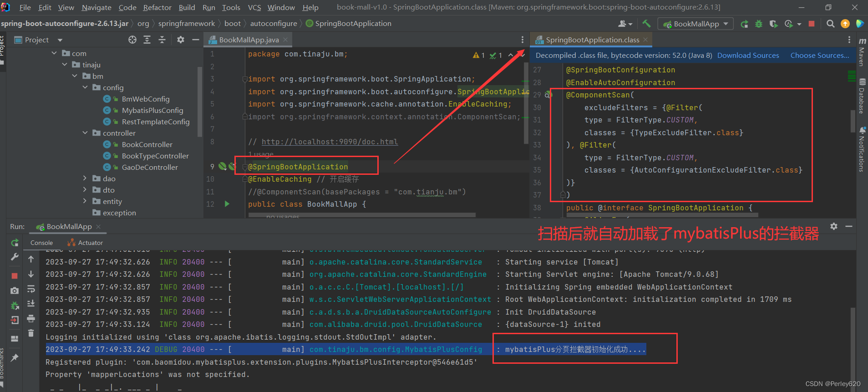The height and width of the screenshot is (392, 868).
Task: Select RestTemplateConfig in project tree
Action: 156,122
